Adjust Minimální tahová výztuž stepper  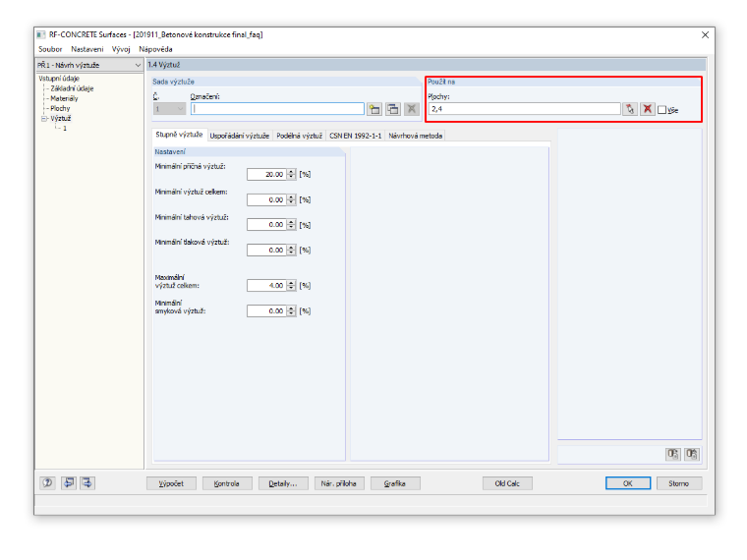click(291, 224)
